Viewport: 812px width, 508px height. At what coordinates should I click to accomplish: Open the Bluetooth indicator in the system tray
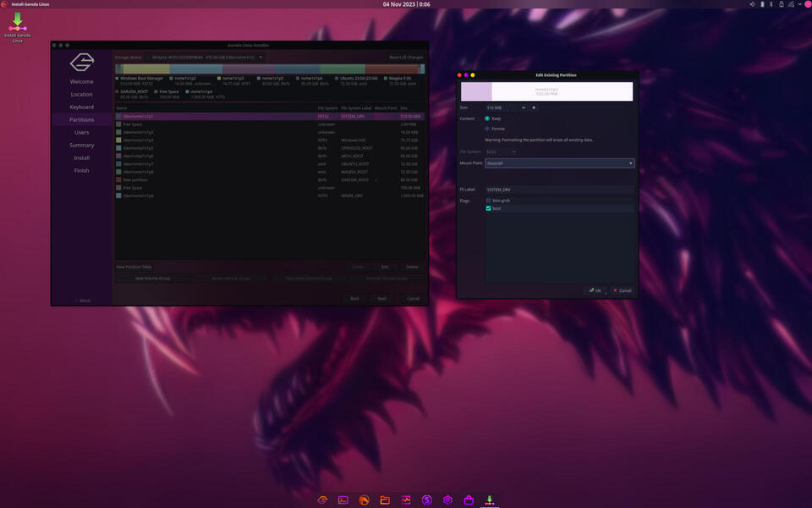(x=771, y=4)
